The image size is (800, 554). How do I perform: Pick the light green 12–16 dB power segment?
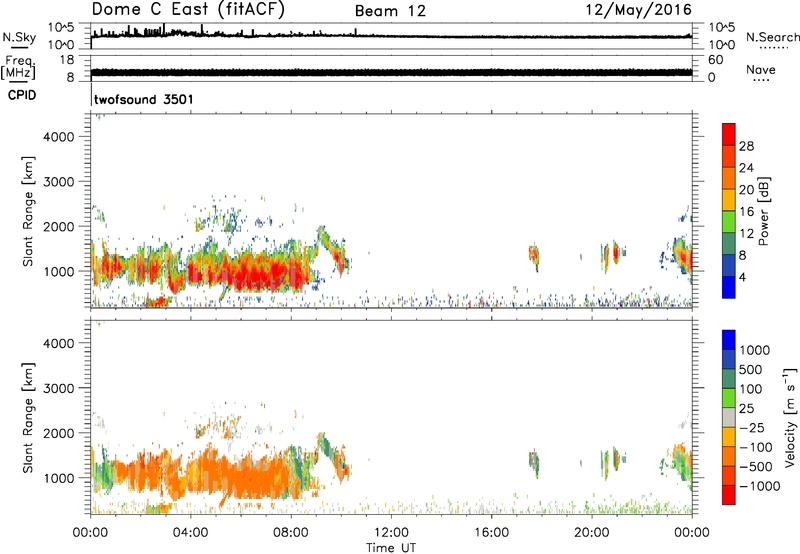tap(729, 222)
